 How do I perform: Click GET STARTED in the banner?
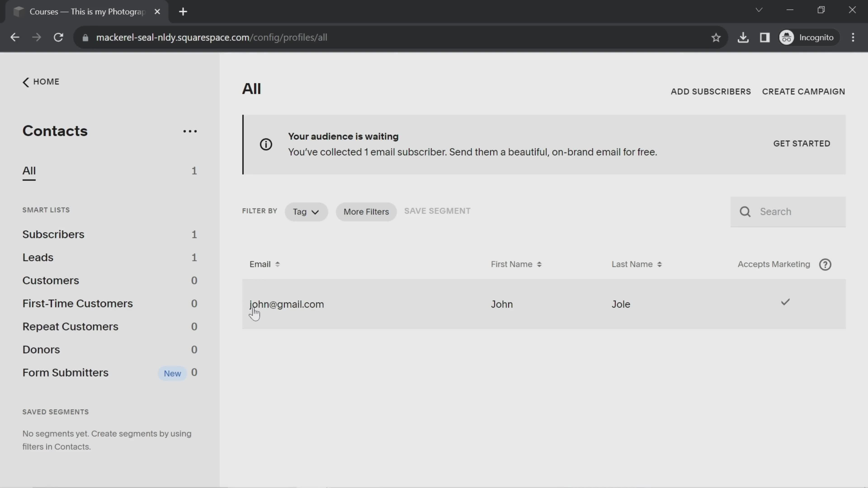pyautogui.click(x=802, y=143)
